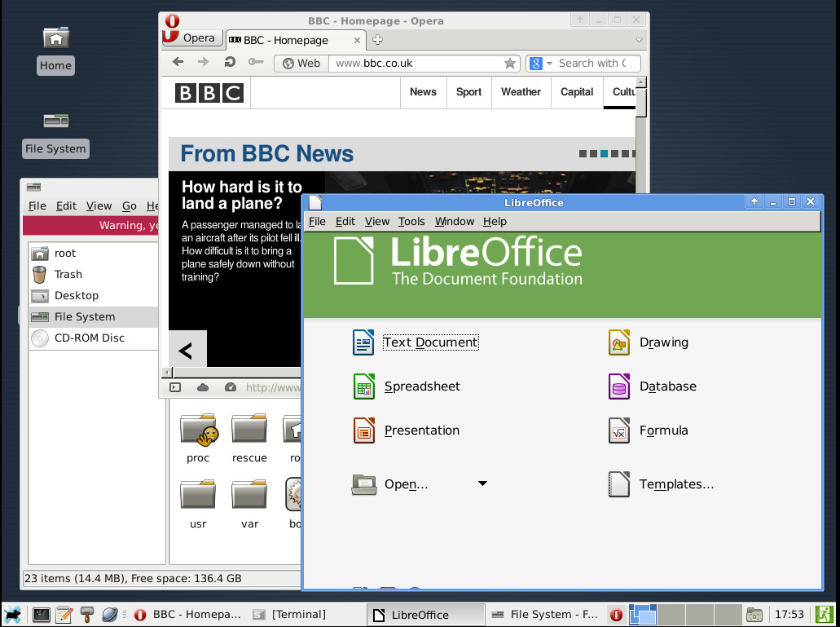Create a new Database

coord(653,386)
